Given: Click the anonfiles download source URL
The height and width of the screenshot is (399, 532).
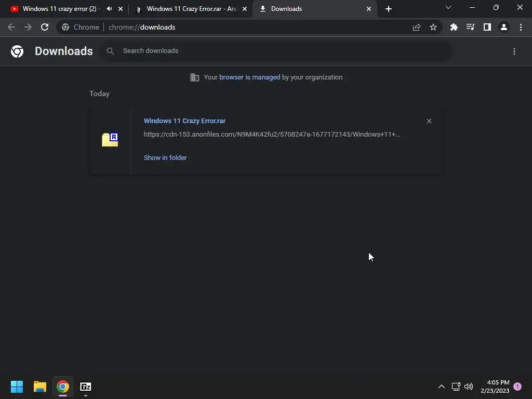Looking at the screenshot, I should [272, 135].
